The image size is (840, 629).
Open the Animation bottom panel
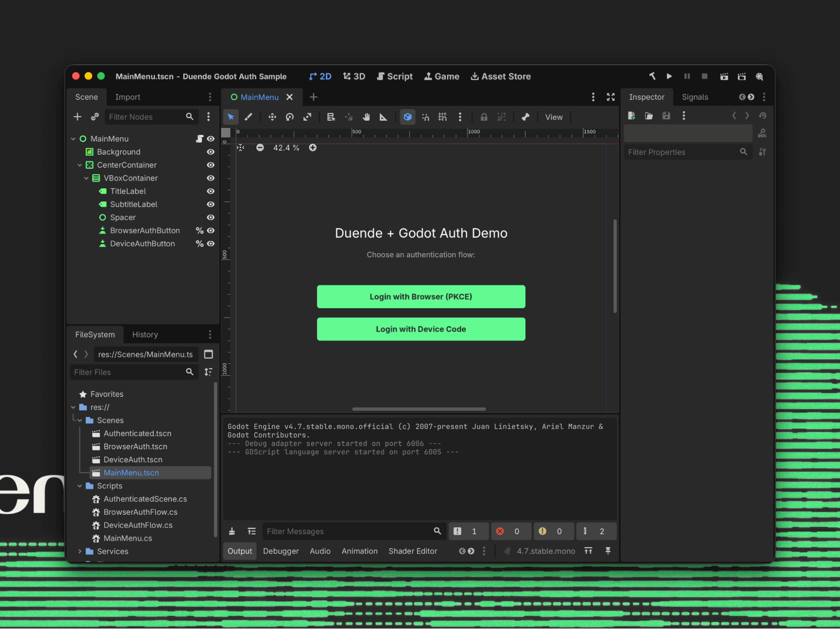tap(359, 551)
